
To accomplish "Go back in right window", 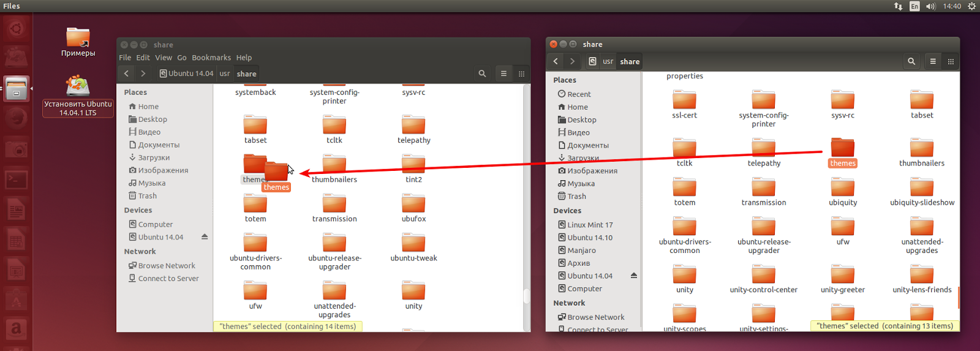I will click(556, 61).
